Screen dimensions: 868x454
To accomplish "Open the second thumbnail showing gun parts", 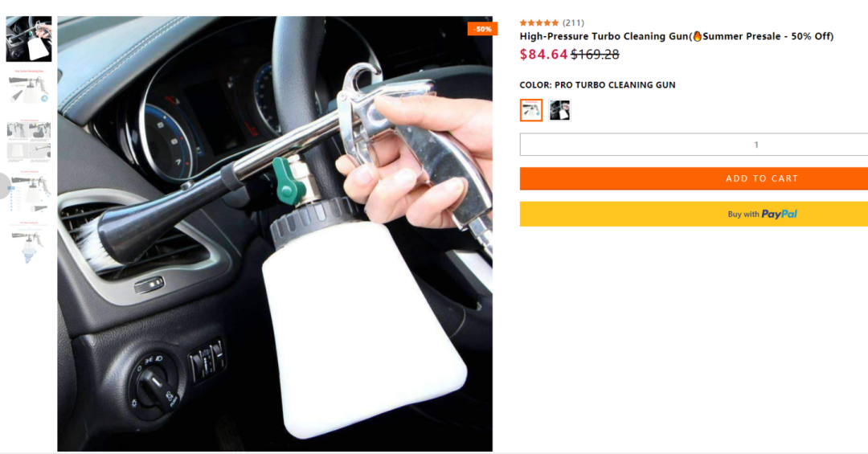I will pyautogui.click(x=29, y=88).
